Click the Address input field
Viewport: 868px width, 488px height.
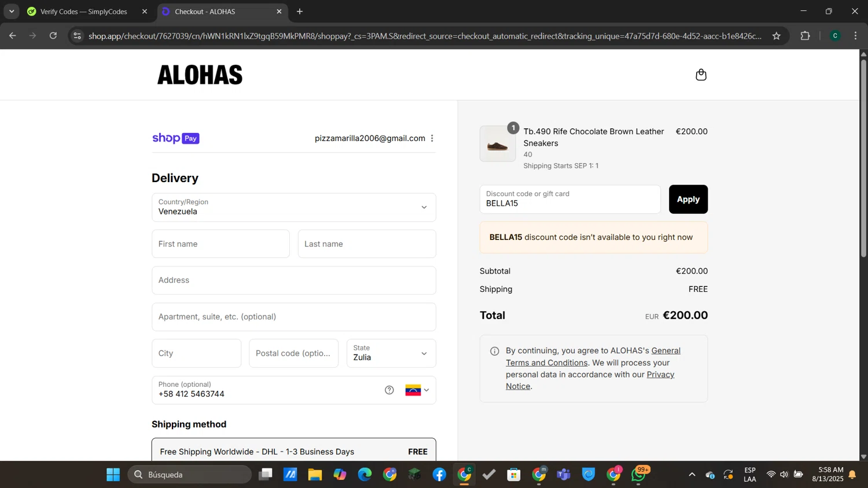(293, 280)
